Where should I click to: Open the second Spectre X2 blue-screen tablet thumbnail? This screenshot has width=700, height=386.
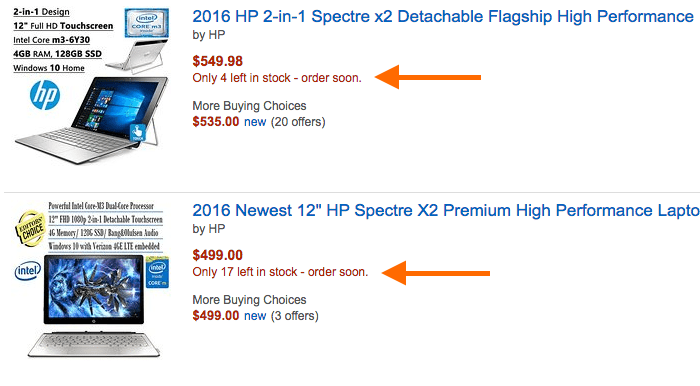(92, 279)
